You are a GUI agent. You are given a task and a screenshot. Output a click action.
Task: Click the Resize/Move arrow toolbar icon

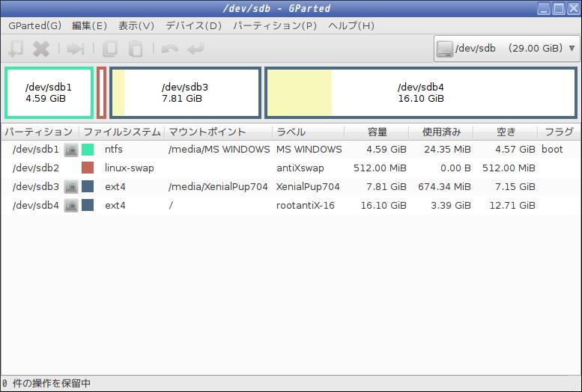[76, 49]
